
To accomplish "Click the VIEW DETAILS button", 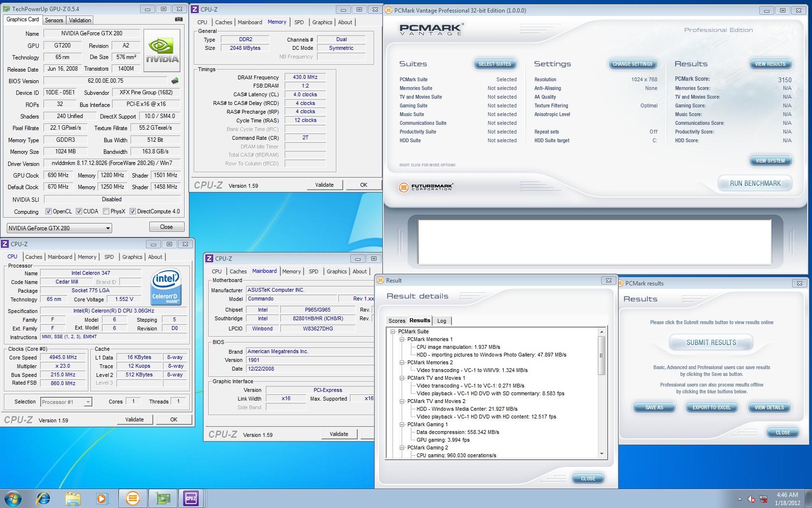I will pyautogui.click(x=769, y=407).
